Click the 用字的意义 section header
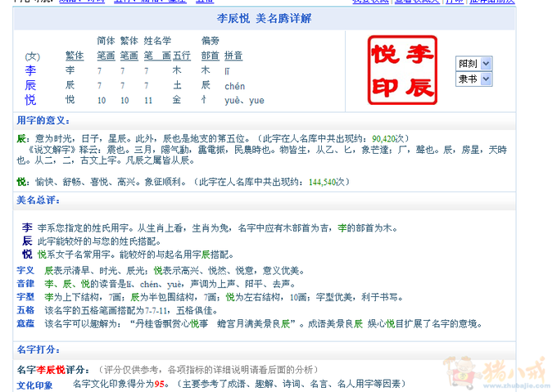This screenshot has height=392, width=557. coord(43,120)
